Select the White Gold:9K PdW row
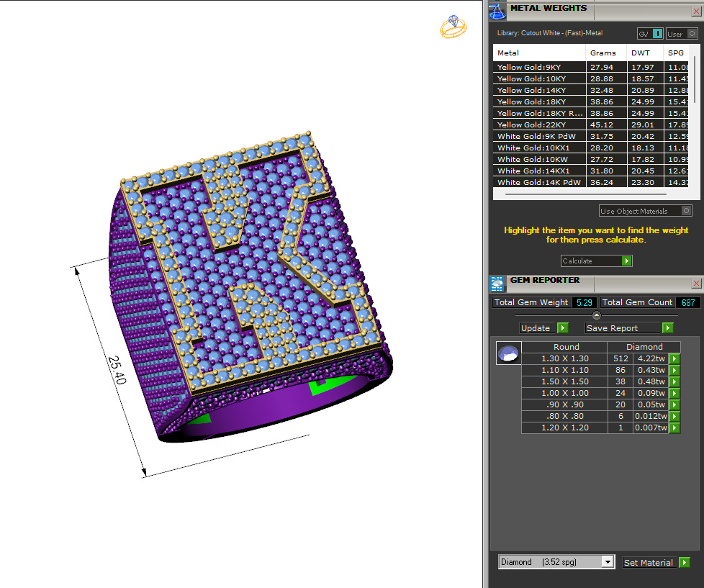 click(591, 137)
